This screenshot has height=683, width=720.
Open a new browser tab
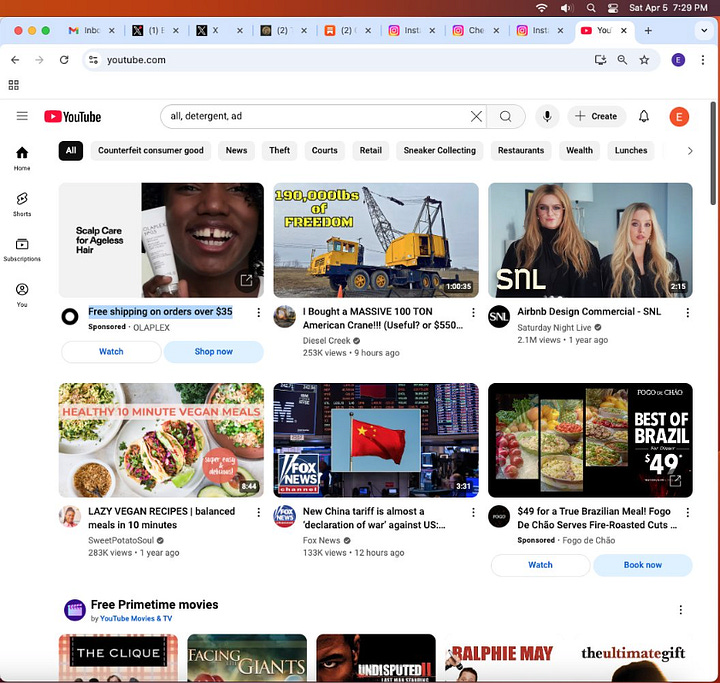click(648, 30)
